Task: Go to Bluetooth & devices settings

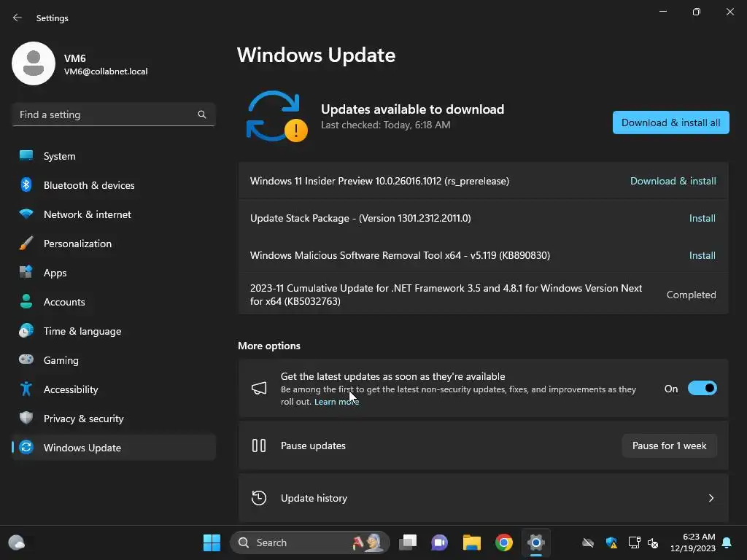Action: pos(114,184)
